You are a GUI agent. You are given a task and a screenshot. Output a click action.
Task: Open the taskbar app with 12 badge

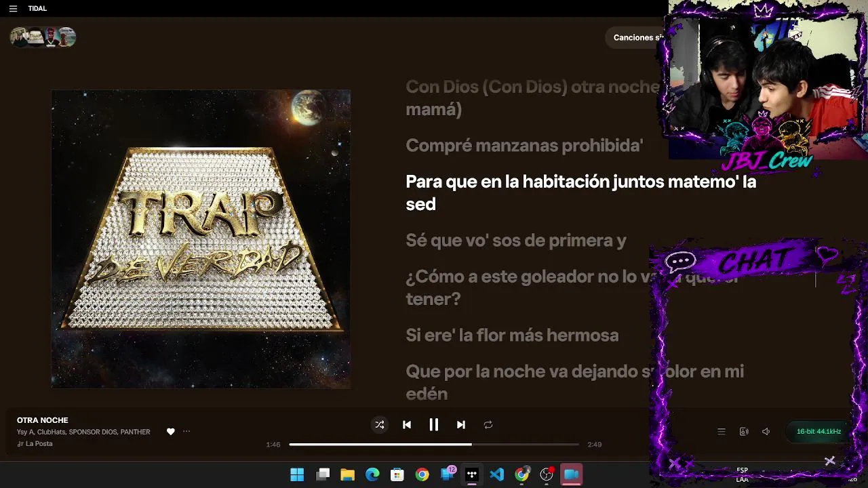click(448, 474)
